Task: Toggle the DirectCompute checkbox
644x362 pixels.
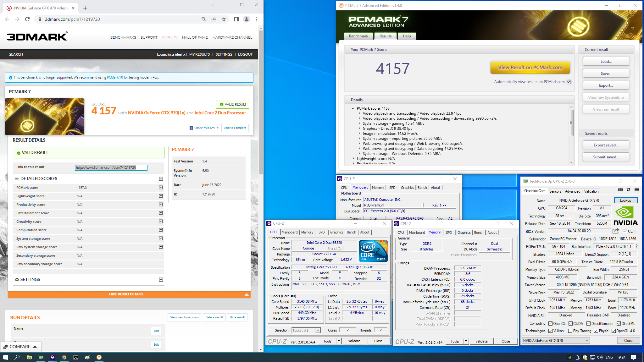Action: tap(588, 323)
